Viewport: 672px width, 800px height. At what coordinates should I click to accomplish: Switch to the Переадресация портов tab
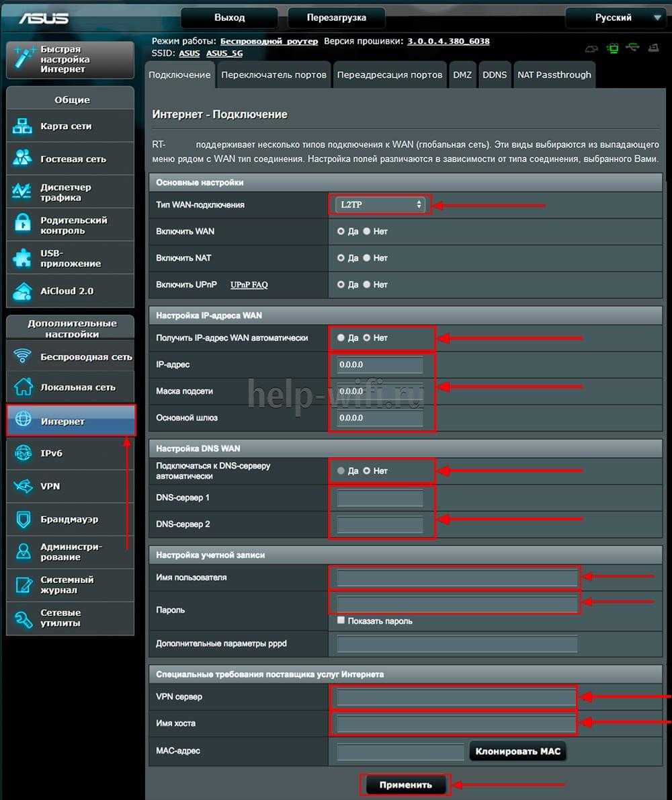point(390,75)
